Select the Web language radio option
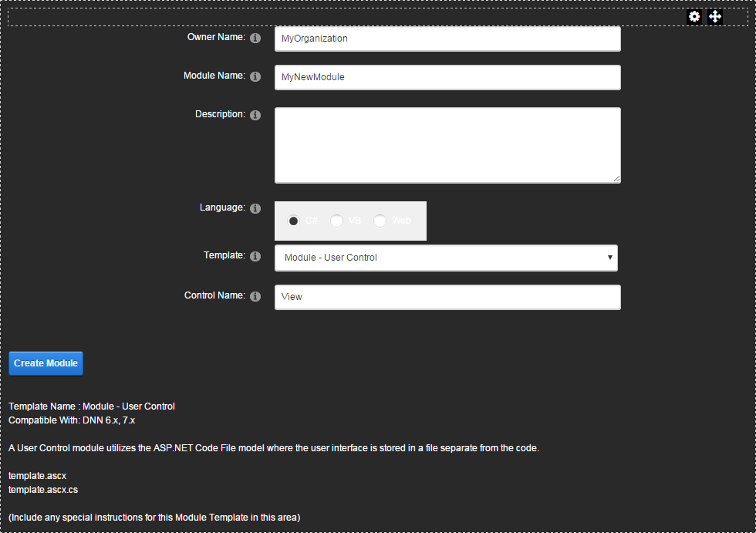The image size is (756, 533). tap(380, 221)
